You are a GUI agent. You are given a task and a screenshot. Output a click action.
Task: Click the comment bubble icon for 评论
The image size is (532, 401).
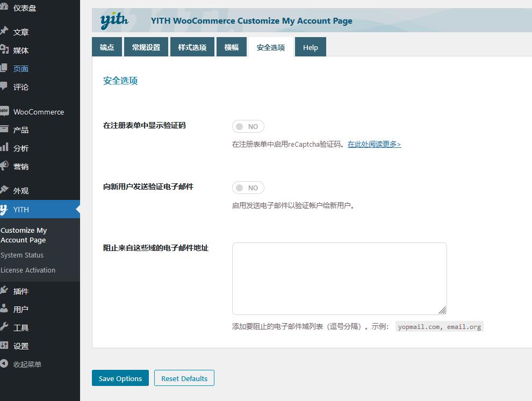[x=4, y=87]
